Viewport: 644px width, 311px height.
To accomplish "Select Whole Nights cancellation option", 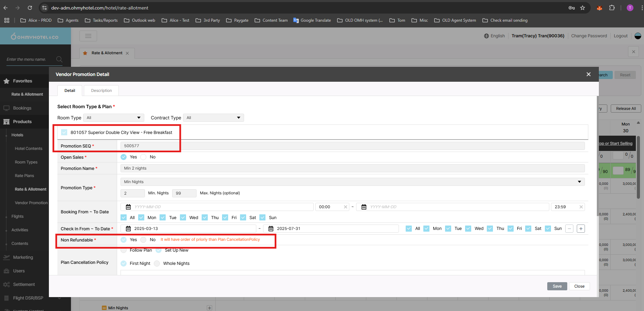I will pos(157,264).
